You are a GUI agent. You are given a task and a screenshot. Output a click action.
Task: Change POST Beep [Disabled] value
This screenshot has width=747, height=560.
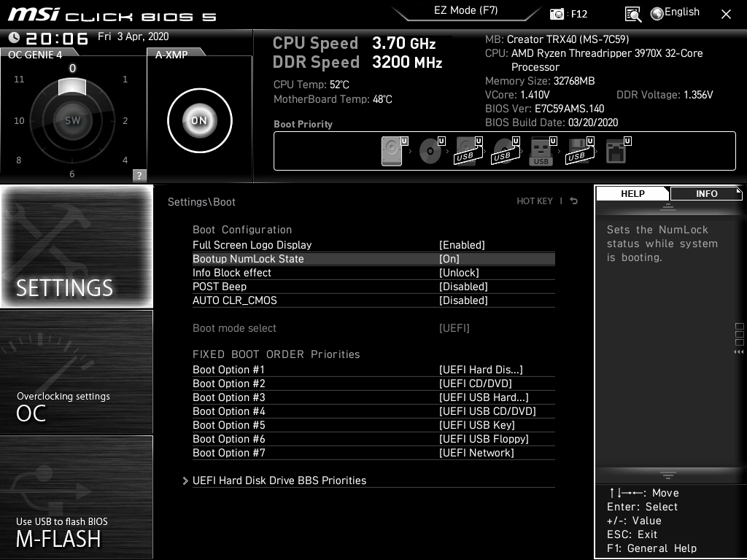463,286
